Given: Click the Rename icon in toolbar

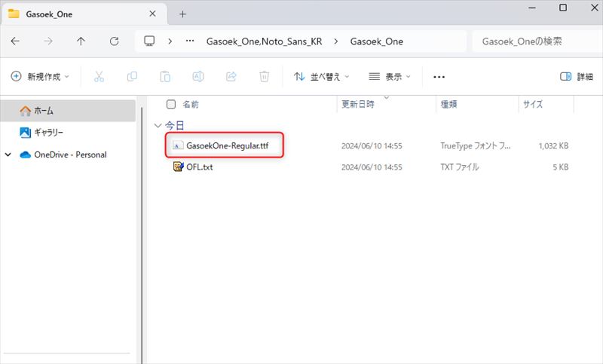Looking at the screenshot, I should tap(198, 77).
